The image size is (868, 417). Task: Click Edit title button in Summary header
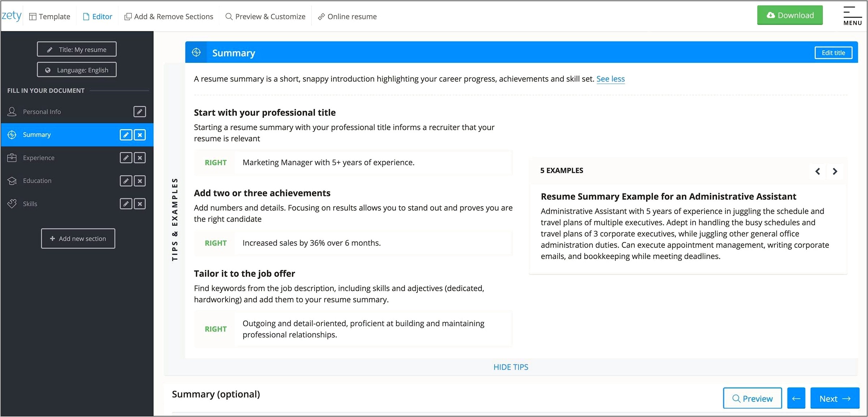point(832,53)
